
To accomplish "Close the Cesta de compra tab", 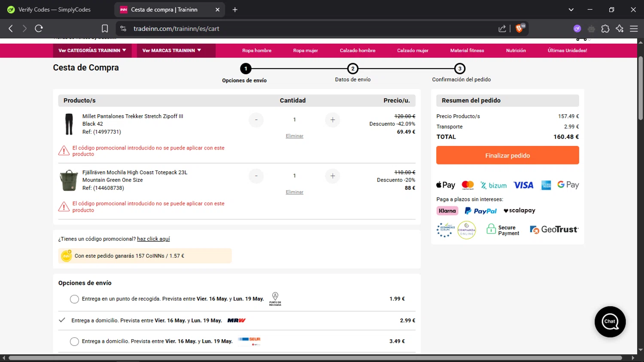I will pyautogui.click(x=217, y=9).
